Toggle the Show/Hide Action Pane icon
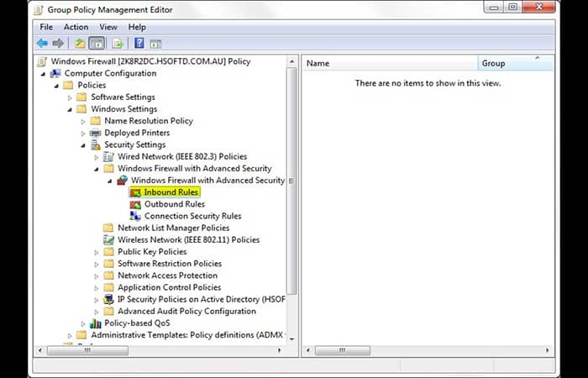The image size is (588, 378). (x=155, y=44)
